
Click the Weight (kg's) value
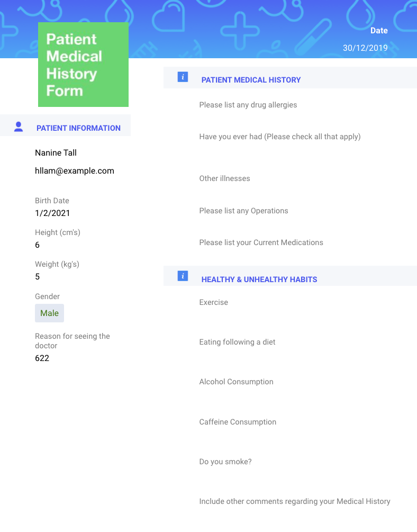(x=38, y=276)
